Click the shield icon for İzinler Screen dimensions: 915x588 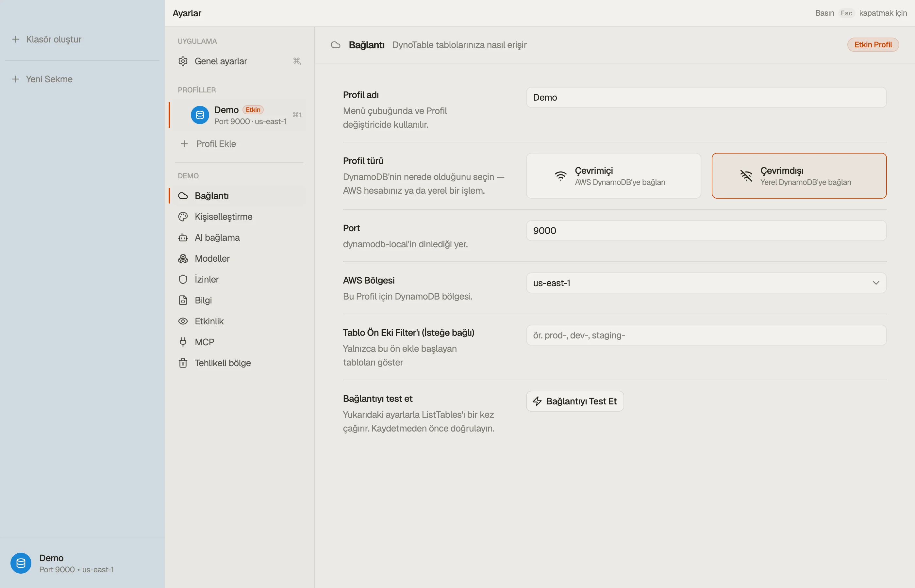pyautogui.click(x=183, y=280)
